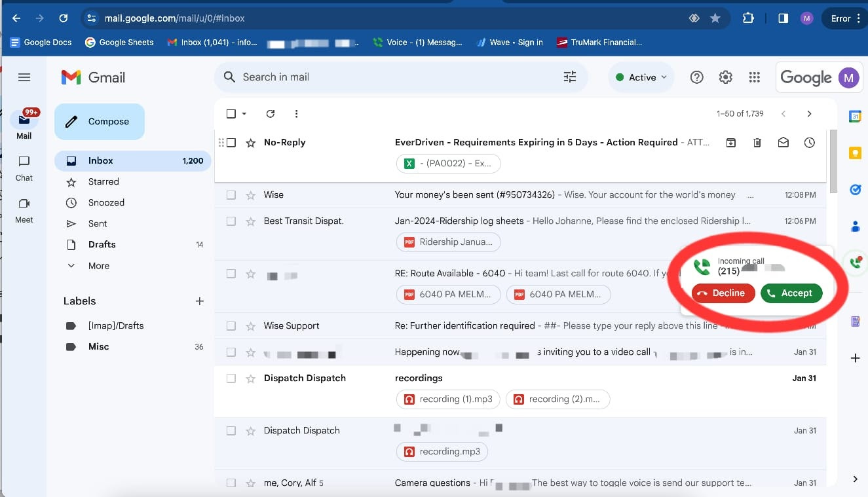Screen dimensions: 868x497
Task: Open the three-dot More toolbar menu
Action: [296, 114]
